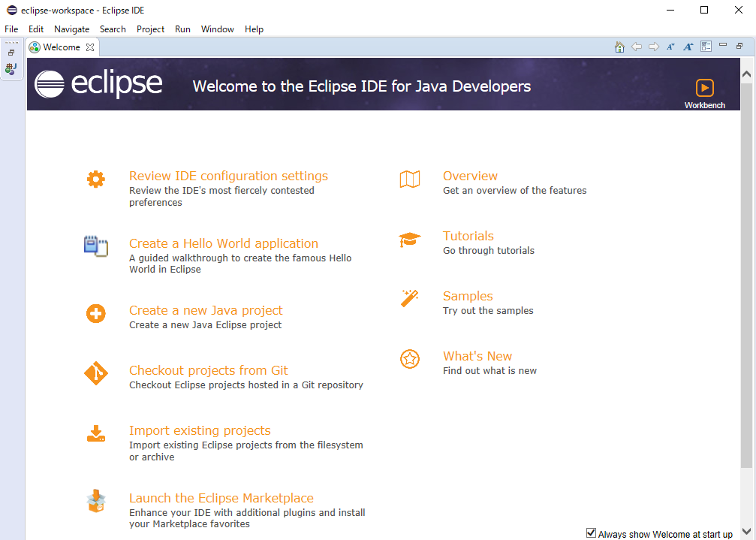The image size is (756, 540).
Task: Click the magnify font size icon
Action: (x=688, y=47)
